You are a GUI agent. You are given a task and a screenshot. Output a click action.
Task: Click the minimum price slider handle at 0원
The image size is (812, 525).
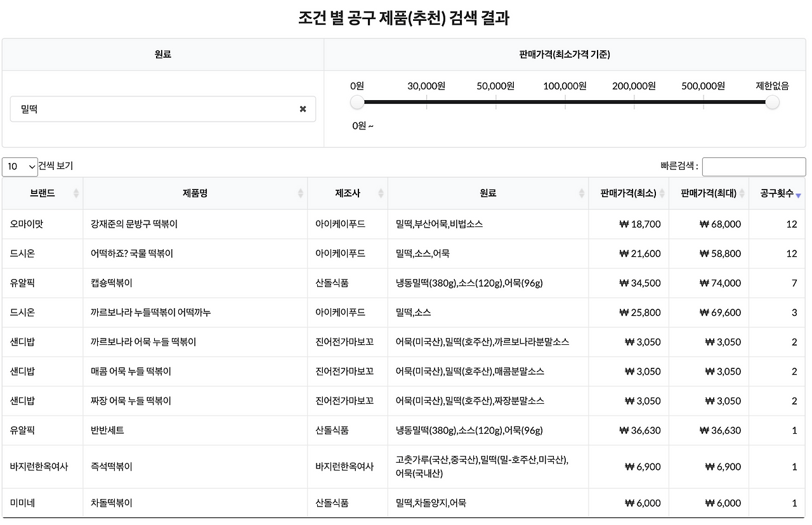[x=357, y=102]
